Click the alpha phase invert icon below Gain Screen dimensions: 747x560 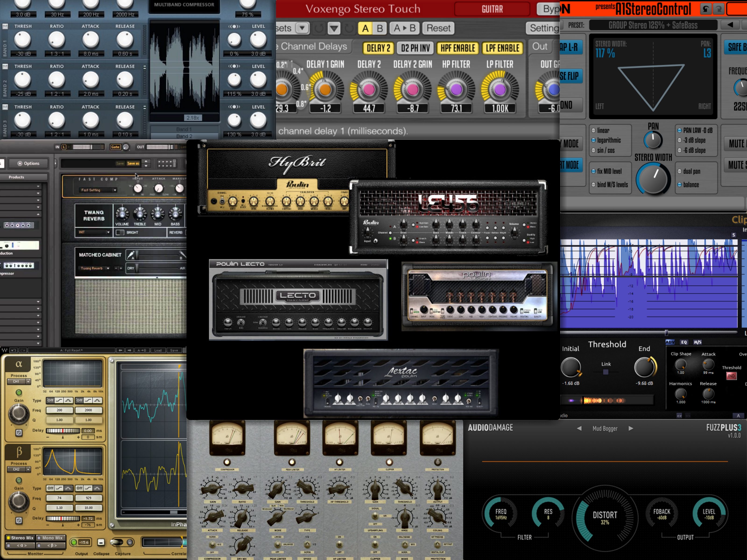[x=19, y=432]
